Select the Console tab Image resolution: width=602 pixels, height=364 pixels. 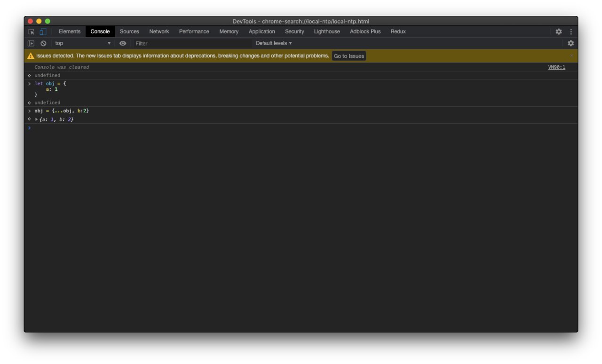pyautogui.click(x=100, y=32)
